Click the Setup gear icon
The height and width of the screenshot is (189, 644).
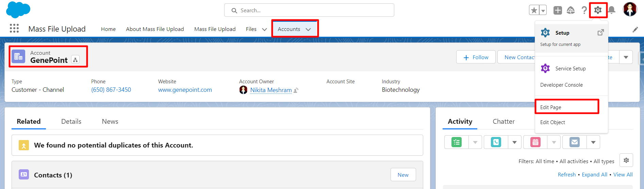point(598,10)
